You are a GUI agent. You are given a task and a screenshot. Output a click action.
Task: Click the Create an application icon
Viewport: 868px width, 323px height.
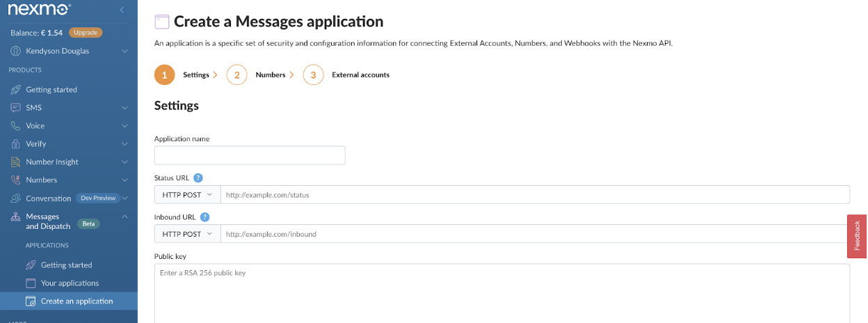[x=30, y=301]
